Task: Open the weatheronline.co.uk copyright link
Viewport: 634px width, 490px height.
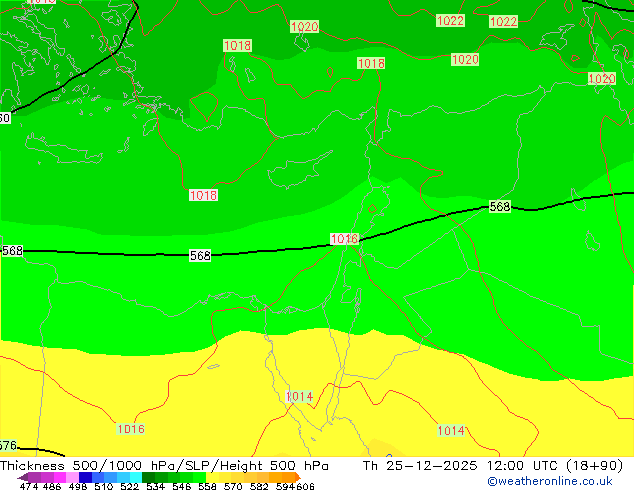Action: [x=550, y=481]
